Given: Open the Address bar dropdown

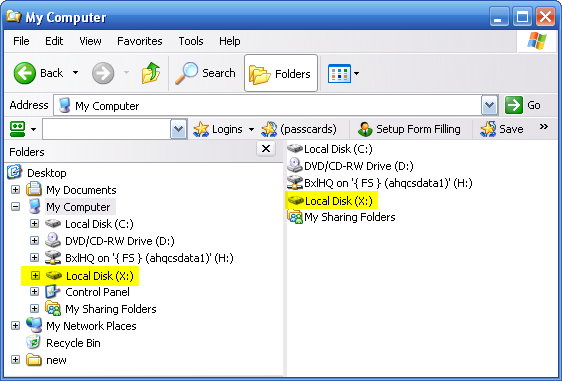Looking at the screenshot, I should click(489, 105).
